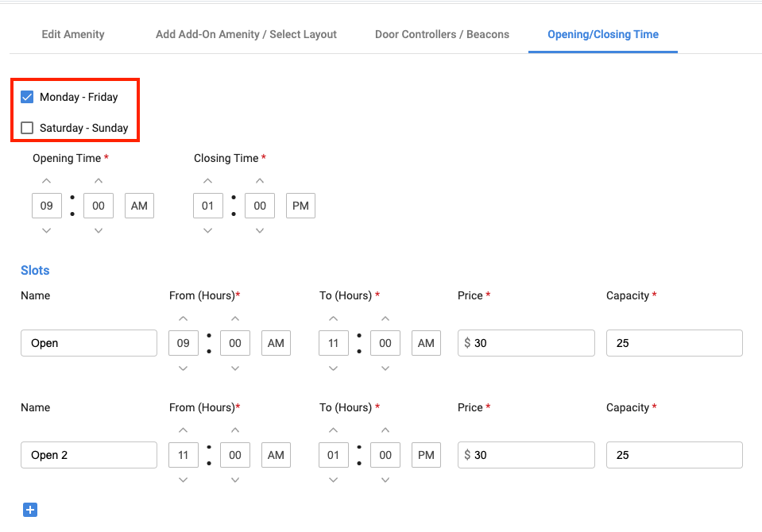This screenshot has width=762, height=532.
Task: Increase From hour for the Open 2 slot
Action: 184,430
